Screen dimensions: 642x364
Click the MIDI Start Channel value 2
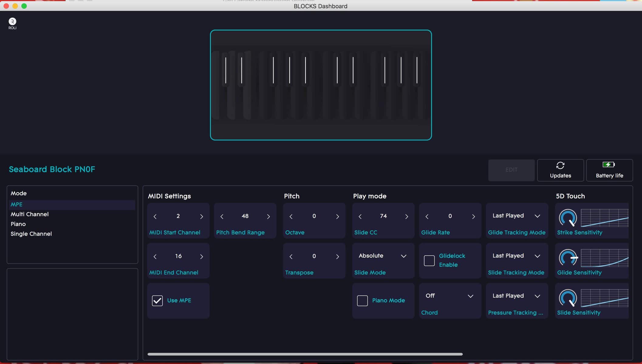pos(178,216)
